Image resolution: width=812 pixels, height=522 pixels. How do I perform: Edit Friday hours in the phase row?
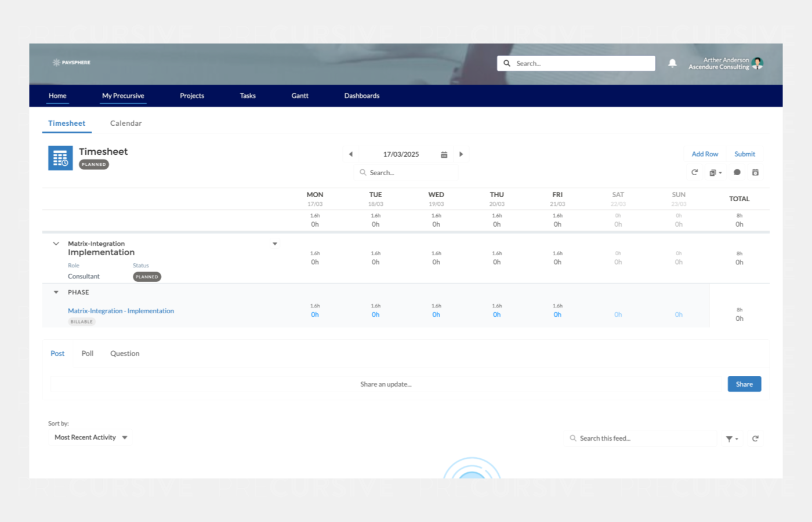[557, 314]
